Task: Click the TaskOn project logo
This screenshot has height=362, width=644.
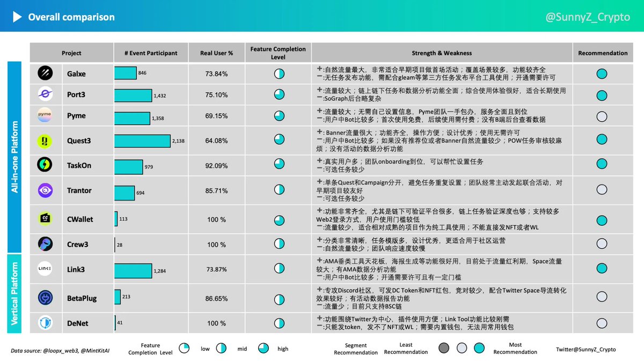Action: [x=45, y=165]
